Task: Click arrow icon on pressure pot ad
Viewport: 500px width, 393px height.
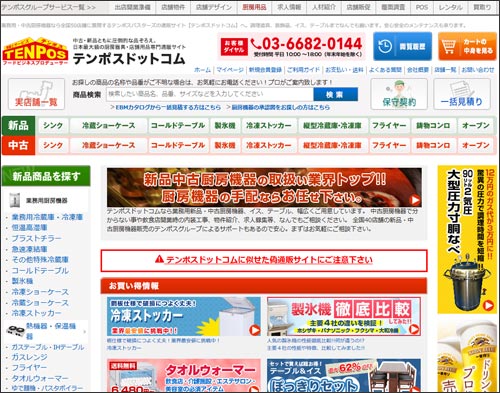Action: (489, 305)
